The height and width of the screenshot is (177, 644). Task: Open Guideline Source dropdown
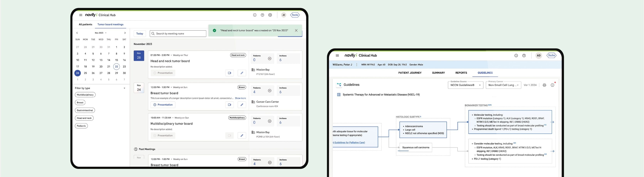coord(466,85)
